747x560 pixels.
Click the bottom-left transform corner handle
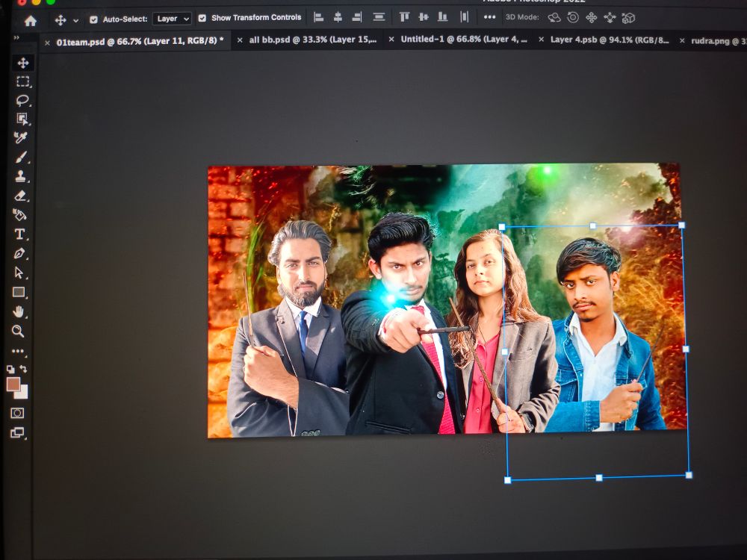507,480
